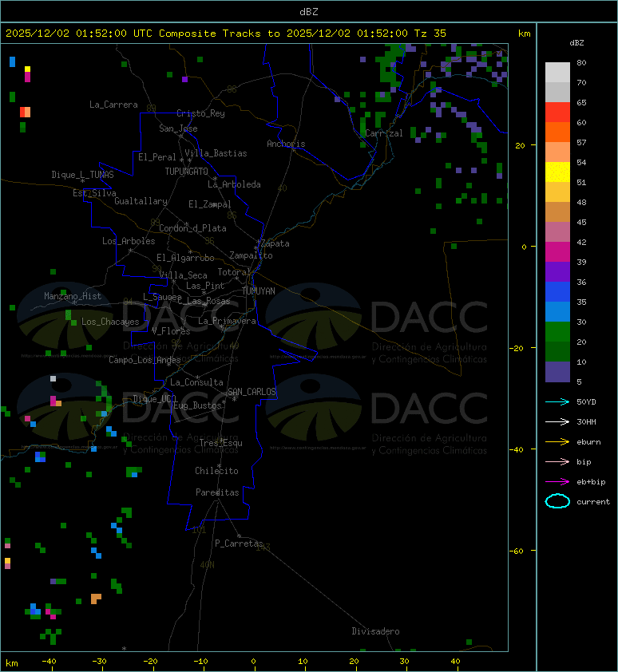This screenshot has height=672, width=618.
Task: Select the Zapata map label
Action: 275,243
